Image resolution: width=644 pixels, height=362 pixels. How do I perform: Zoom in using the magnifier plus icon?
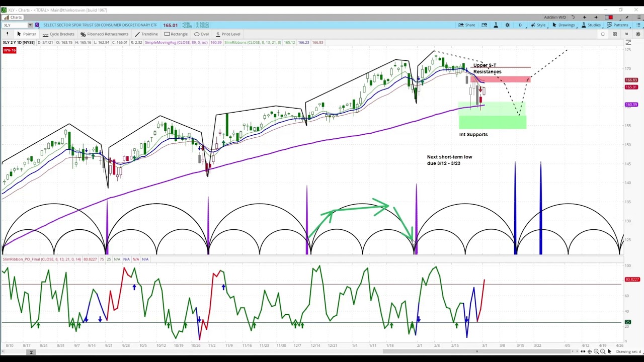596,351
